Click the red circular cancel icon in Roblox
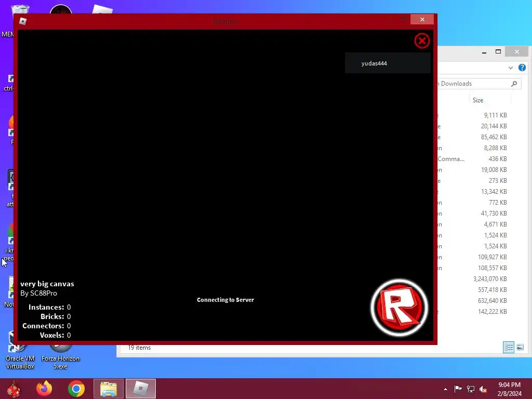The width and height of the screenshot is (532, 399). (422, 41)
